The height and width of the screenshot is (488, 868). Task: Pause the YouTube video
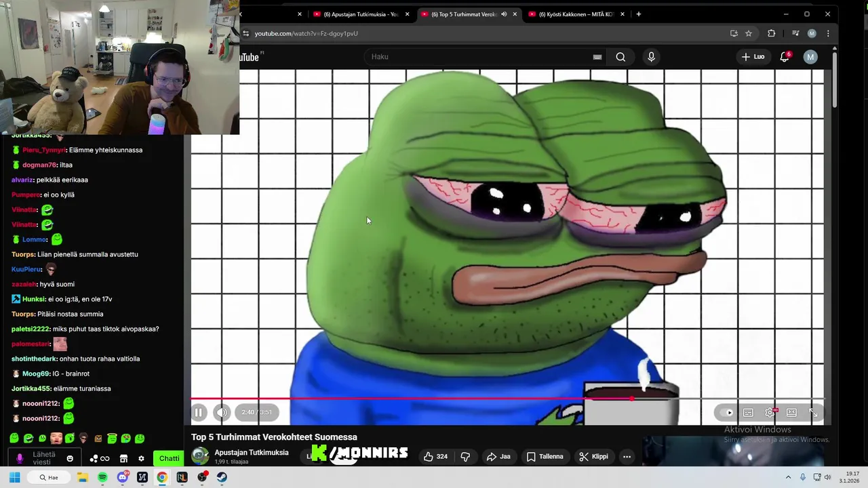point(199,412)
